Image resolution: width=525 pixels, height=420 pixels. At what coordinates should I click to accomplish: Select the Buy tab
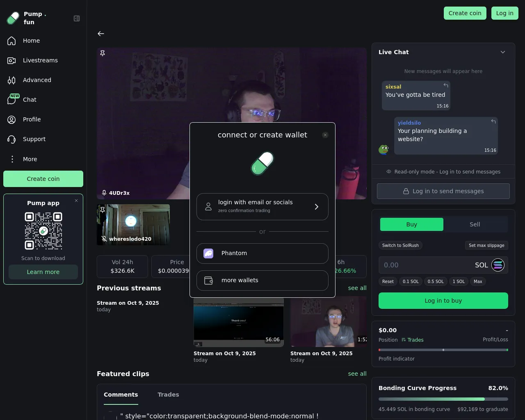pos(412,224)
